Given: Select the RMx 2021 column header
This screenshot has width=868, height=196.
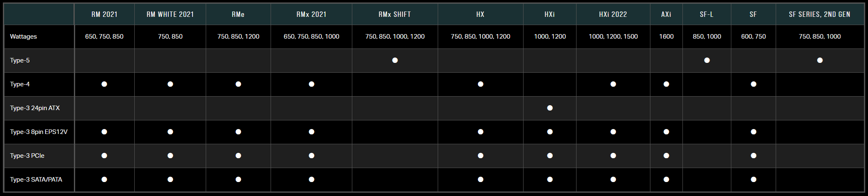Looking at the screenshot, I should 311,14.
